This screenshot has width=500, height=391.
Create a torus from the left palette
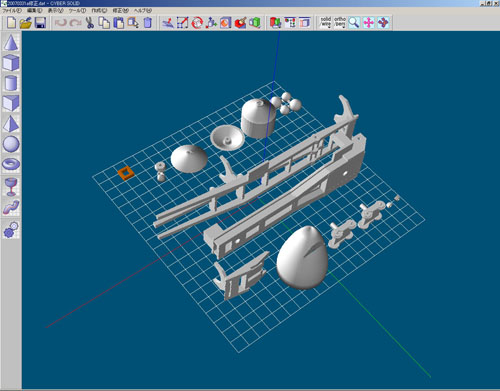11,164
